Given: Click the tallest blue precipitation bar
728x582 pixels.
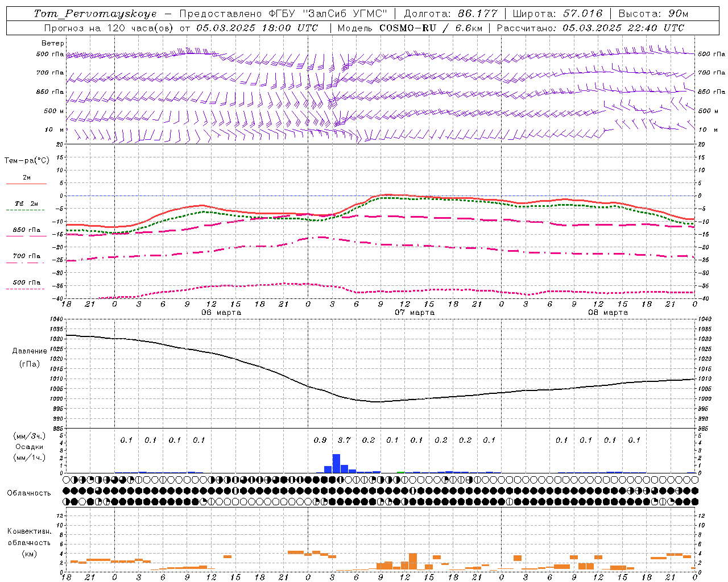Looking at the screenshot, I should (x=336, y=463).
